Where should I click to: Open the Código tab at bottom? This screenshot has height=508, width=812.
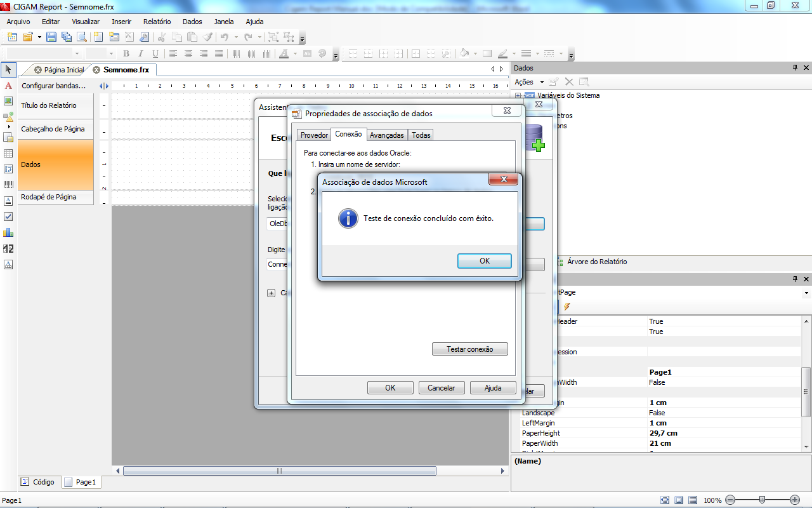click(38, 482)
